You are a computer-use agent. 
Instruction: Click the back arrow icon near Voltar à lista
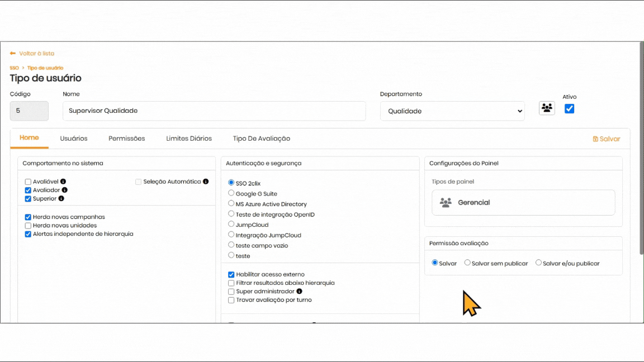pyautogui.click(x=13, y=54)
